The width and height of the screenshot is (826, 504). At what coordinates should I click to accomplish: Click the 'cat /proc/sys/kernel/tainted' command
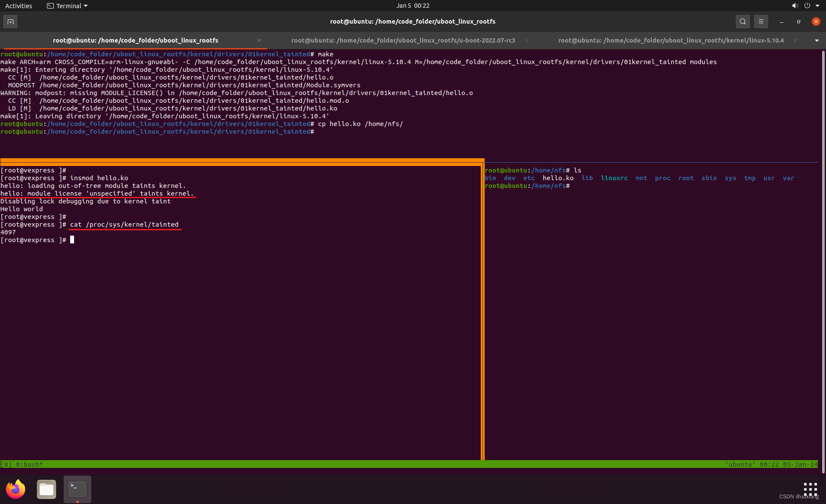tap(124, 224)
